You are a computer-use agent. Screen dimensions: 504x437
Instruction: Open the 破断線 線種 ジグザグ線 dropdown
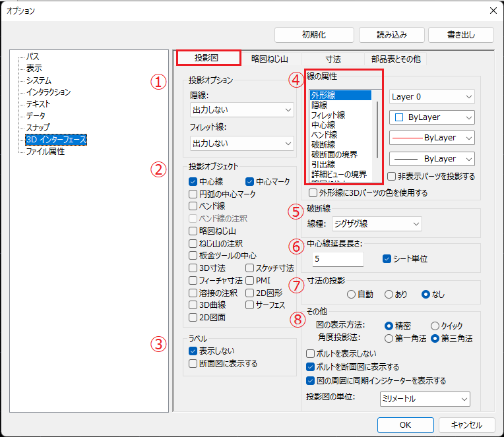click(377, 224)
